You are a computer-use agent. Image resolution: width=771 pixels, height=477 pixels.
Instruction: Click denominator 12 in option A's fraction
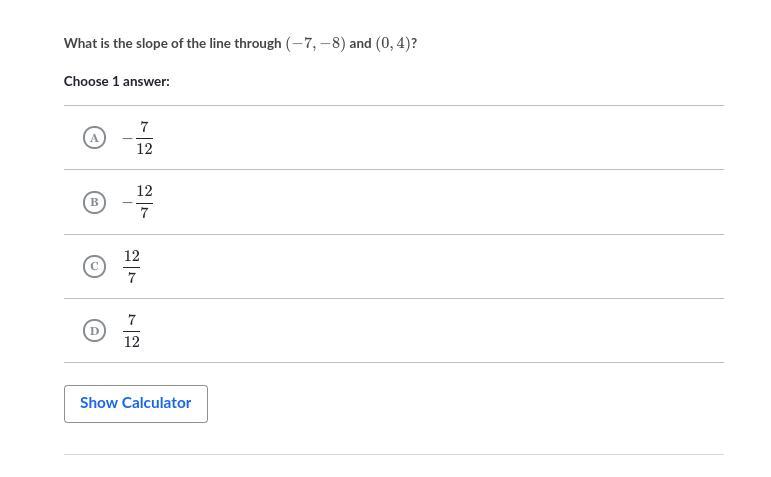coord(145,149)
